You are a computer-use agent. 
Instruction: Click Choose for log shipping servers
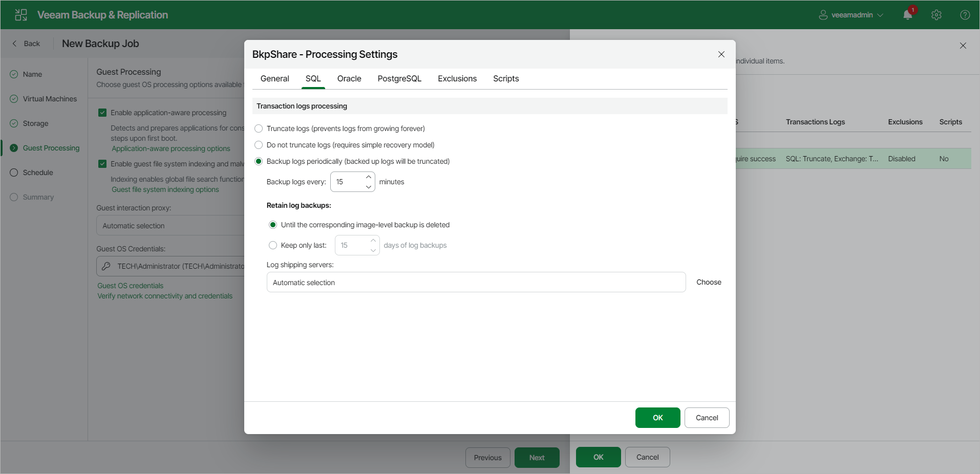coord(709,282)
